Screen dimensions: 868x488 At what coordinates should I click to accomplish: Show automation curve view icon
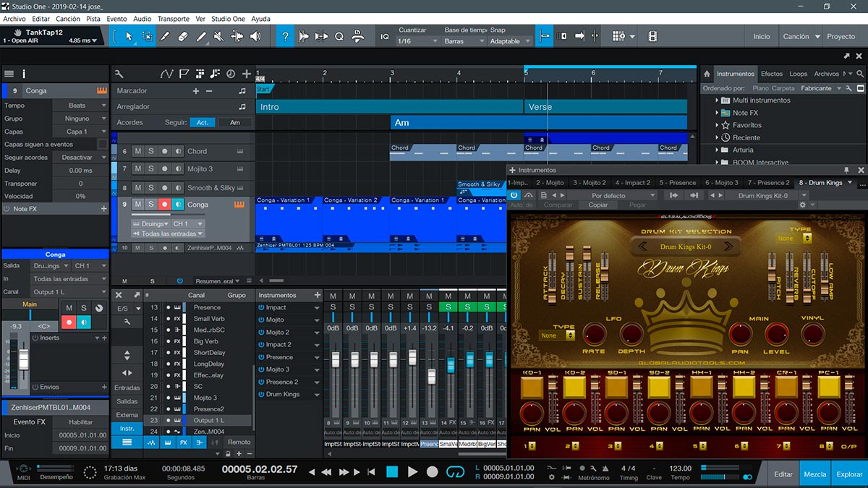tap(167, 74)
